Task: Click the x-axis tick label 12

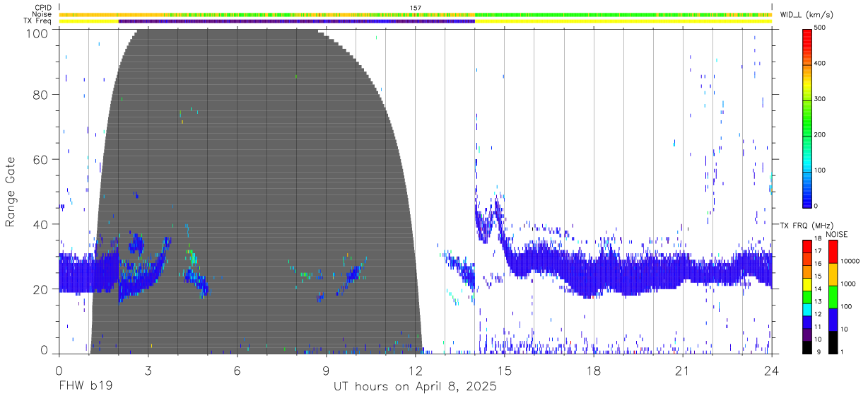Action: tap(416, 370)
